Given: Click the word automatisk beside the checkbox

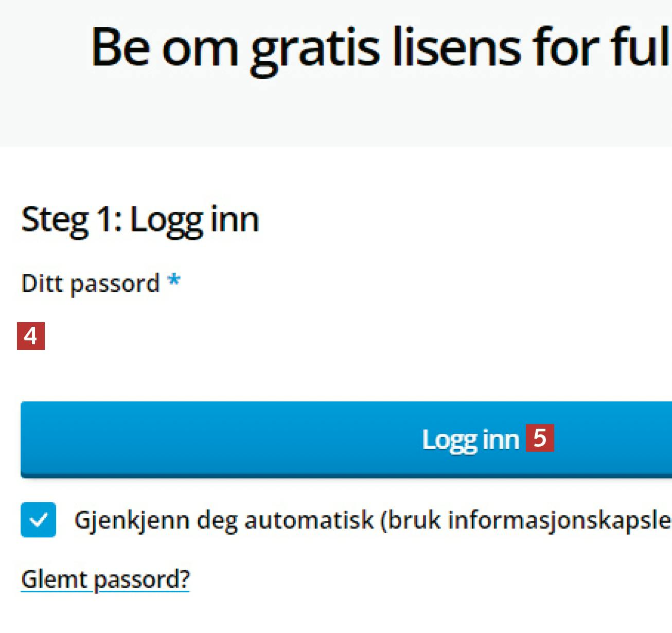Looking at the screenshot, I should pos(309,520).
